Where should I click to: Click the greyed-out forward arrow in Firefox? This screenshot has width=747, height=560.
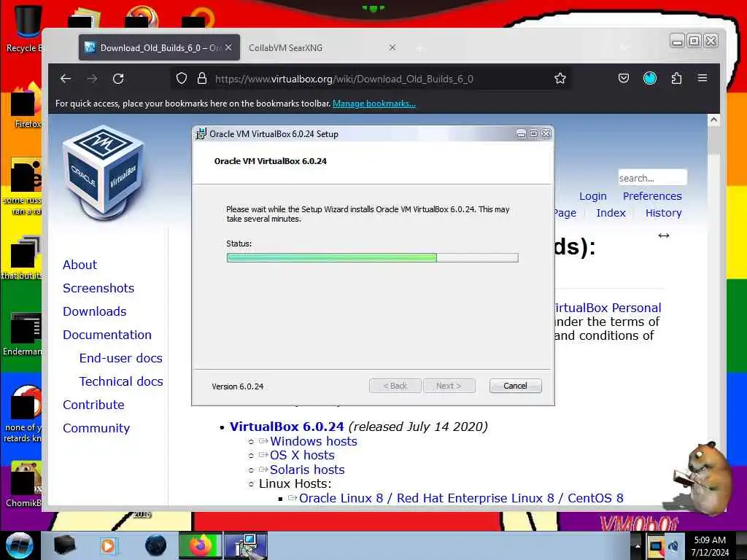pyautogui.click(x=93, y=79)
